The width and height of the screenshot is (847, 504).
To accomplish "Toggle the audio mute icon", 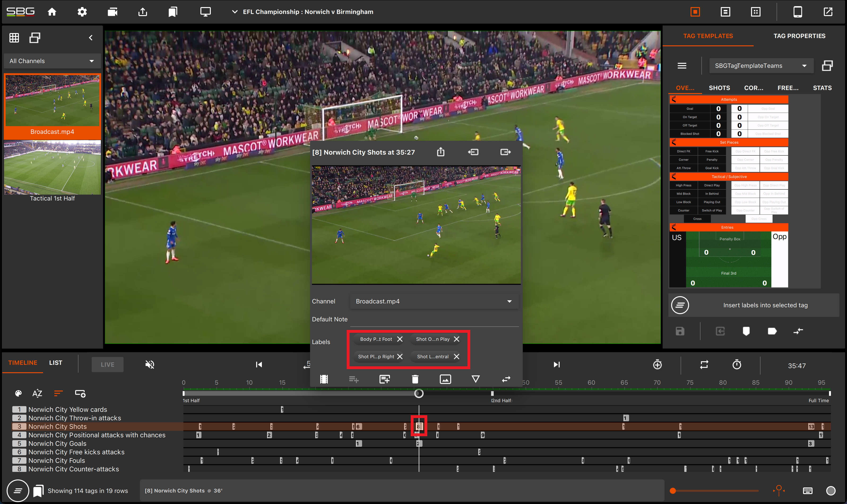I will click(150, 365).
